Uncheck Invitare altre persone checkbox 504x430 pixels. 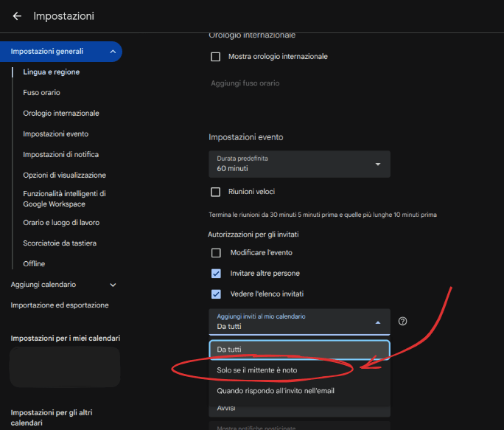pyautogui.click(x=216, y=274)
